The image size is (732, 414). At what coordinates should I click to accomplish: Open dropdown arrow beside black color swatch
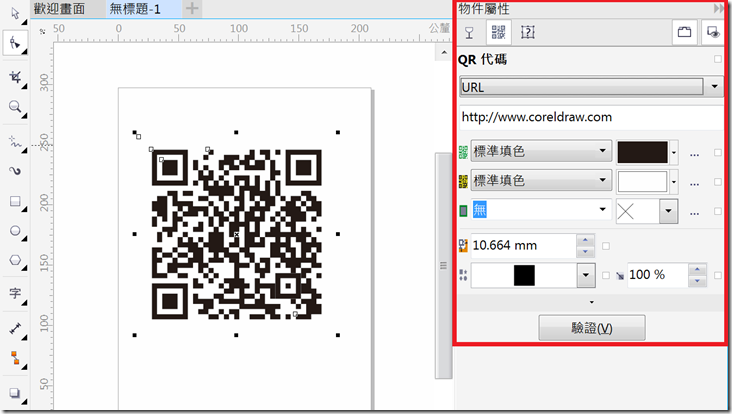pyautogui.click(x=674, y=153)
